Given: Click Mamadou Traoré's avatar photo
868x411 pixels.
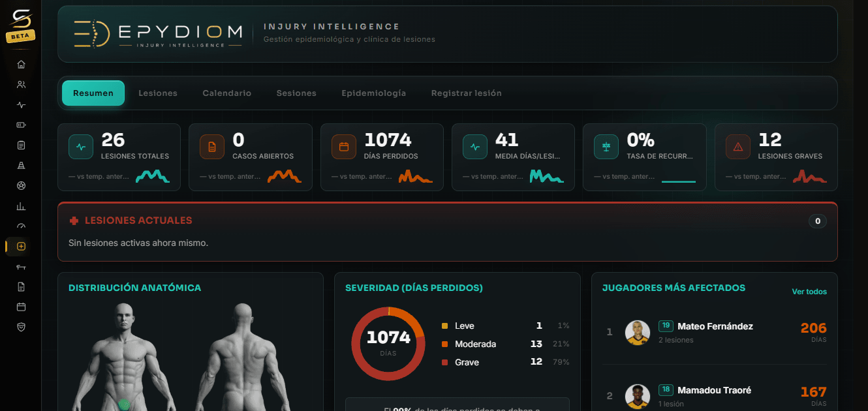Looking at the screenshot, I should [x=638, y=396].
